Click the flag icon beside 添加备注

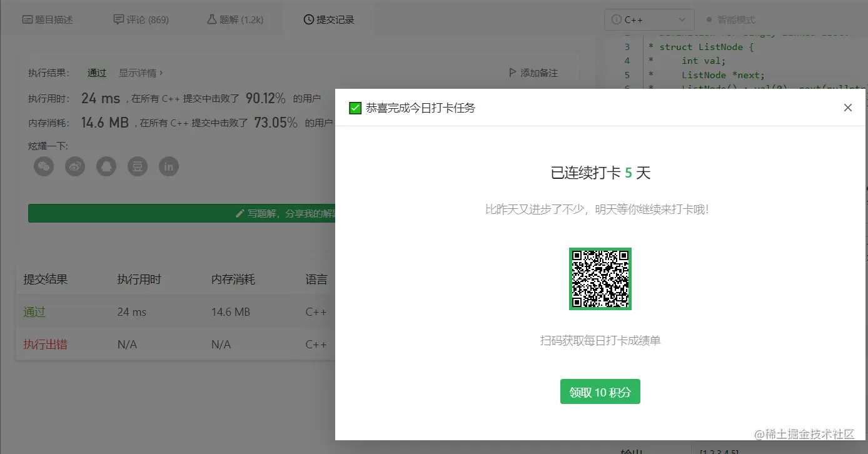(x=513, y=73)
